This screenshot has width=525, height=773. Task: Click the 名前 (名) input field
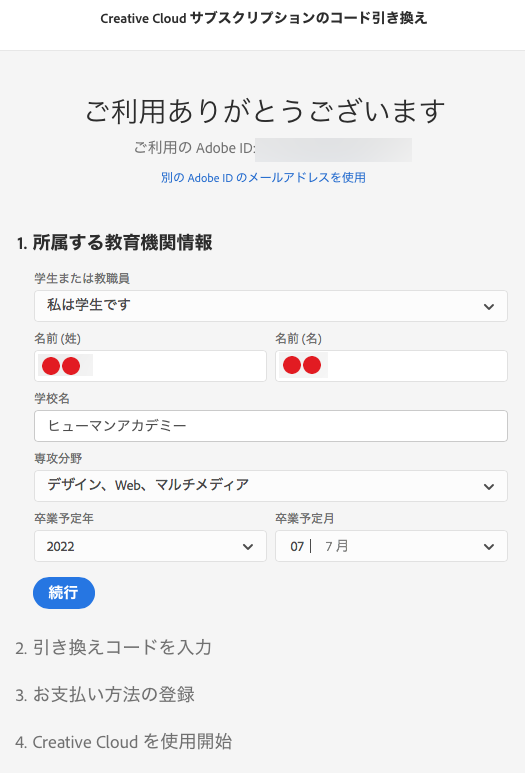[391, 366]
